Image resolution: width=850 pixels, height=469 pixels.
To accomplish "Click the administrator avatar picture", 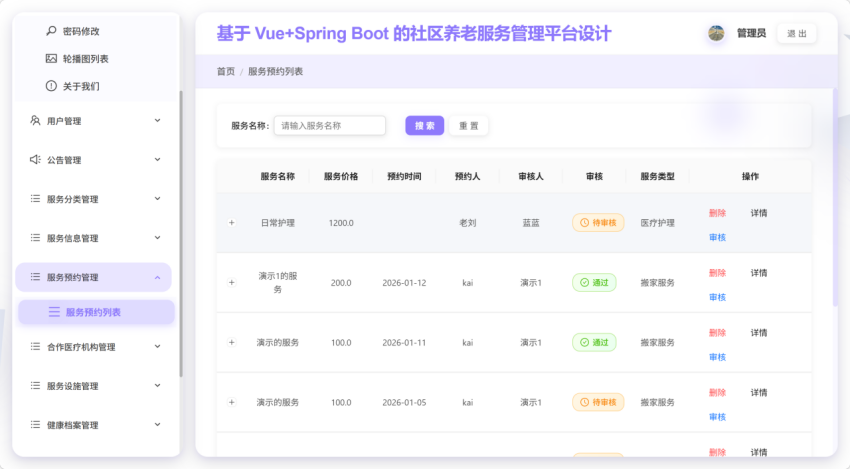I will (716, 33).
